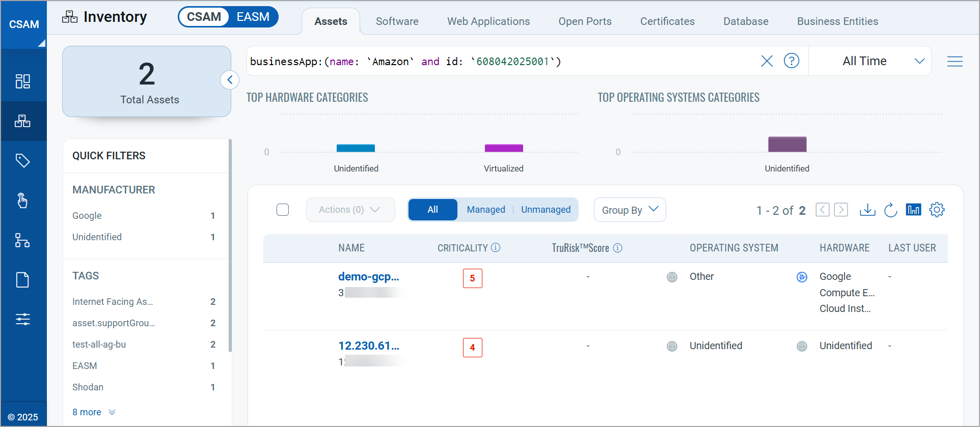Switch to the CSAM toggle option
Image resolution: width=980 pixels, height=427 pixels.
[x=204, y=17]
